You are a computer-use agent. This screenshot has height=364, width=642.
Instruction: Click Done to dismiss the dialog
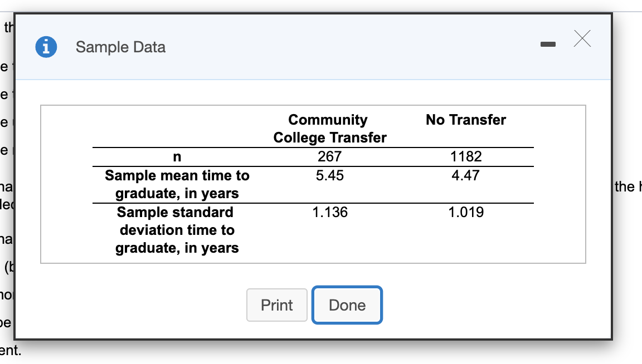coord(347,304)
